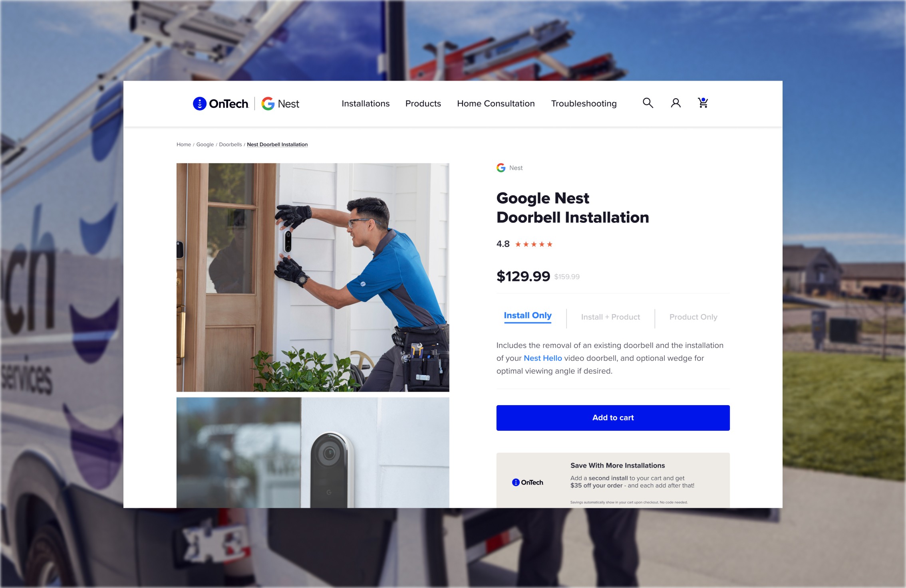Click the five-star rating
Screen dimensions: 906x588
click(534, 244)
